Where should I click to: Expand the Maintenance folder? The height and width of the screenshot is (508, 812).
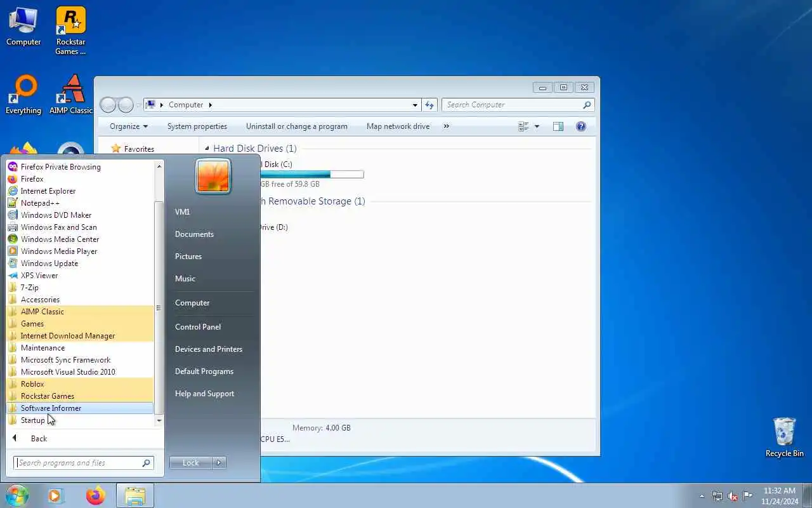(80, 348)
